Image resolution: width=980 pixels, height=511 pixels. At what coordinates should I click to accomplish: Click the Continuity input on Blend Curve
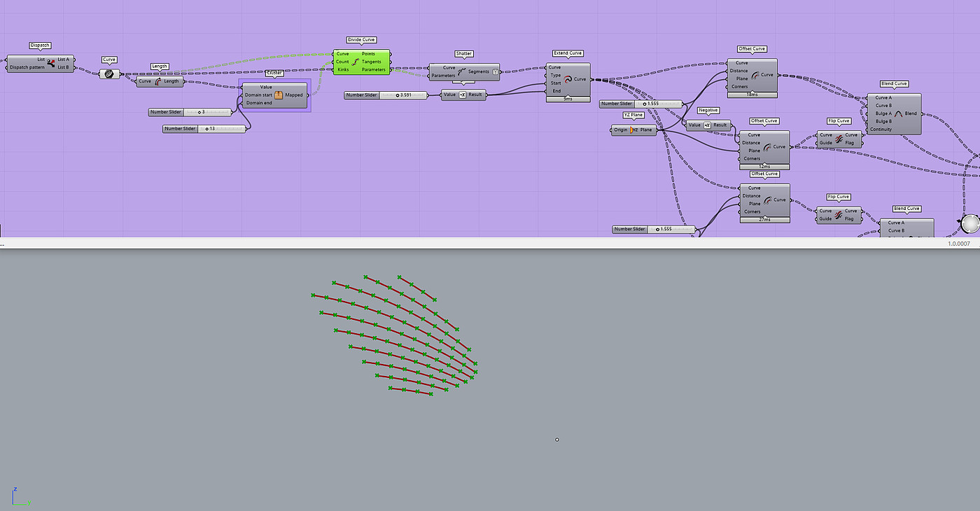tap(881, 129)
